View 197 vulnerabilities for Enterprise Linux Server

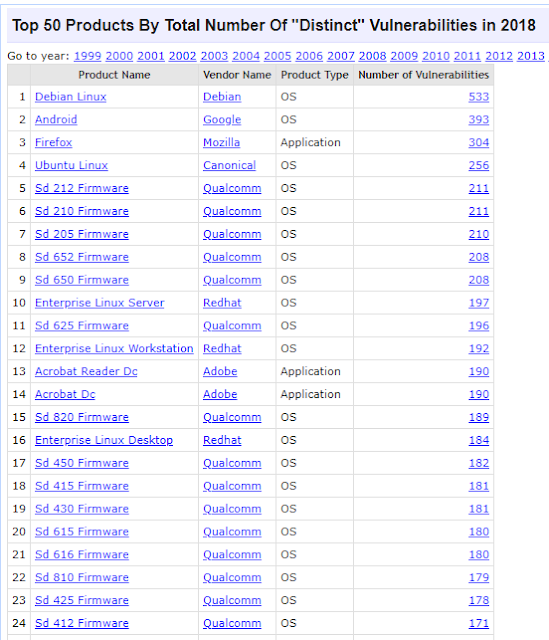479,303
